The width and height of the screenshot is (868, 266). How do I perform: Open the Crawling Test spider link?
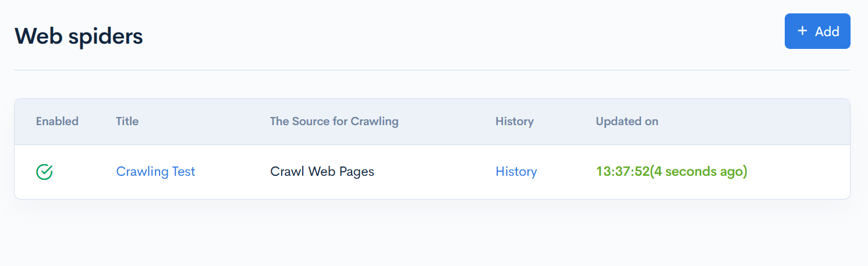tap(155, 172)
